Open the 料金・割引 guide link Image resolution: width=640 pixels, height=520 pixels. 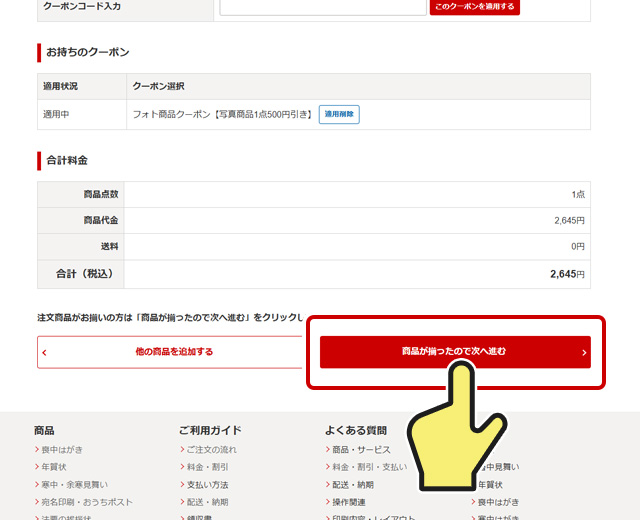point(207,467)
